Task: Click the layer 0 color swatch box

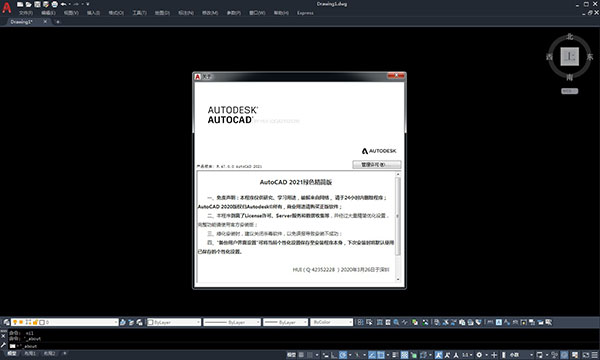Action: click(x=42, y=323)
